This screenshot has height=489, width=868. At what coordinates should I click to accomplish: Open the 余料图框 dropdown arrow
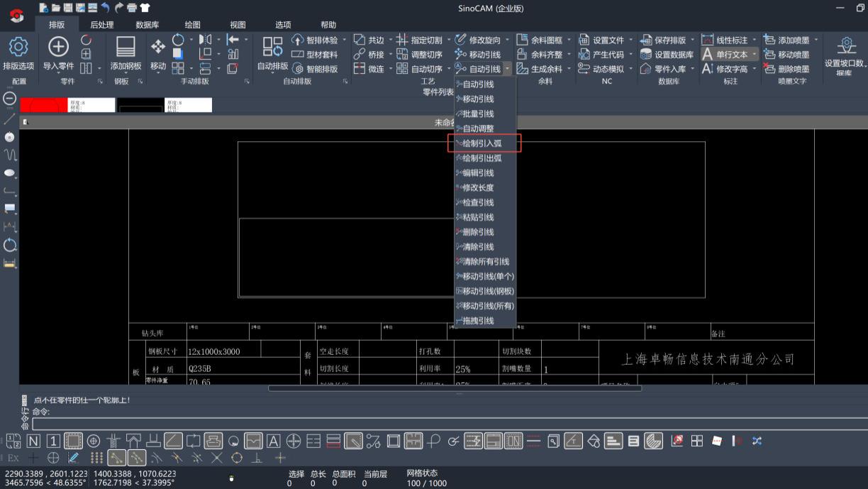569,40
